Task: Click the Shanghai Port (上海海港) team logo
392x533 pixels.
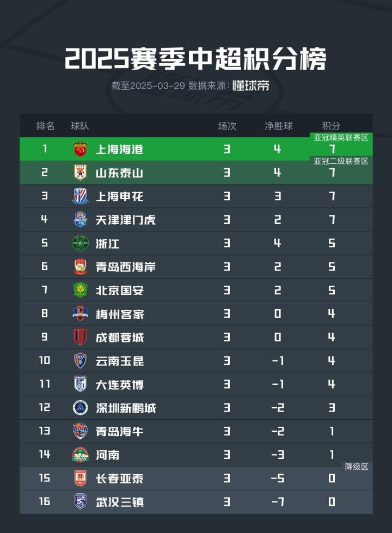Action: coord(81,149)
